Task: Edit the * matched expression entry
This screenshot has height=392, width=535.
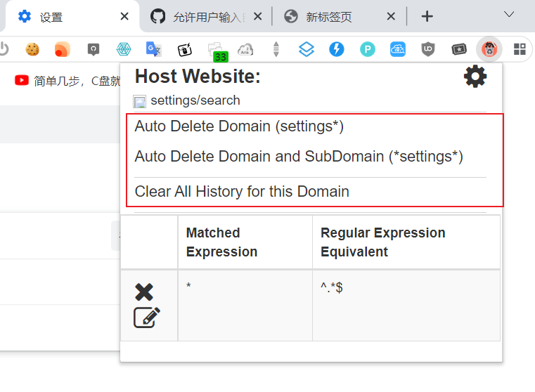Action: coord(147,318)
